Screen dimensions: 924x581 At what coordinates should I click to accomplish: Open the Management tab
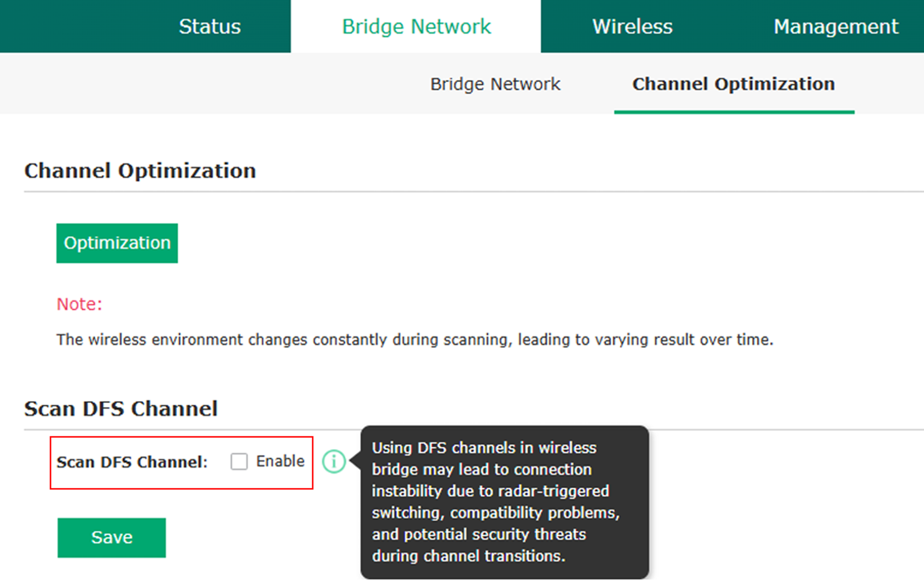coord(836,26)
